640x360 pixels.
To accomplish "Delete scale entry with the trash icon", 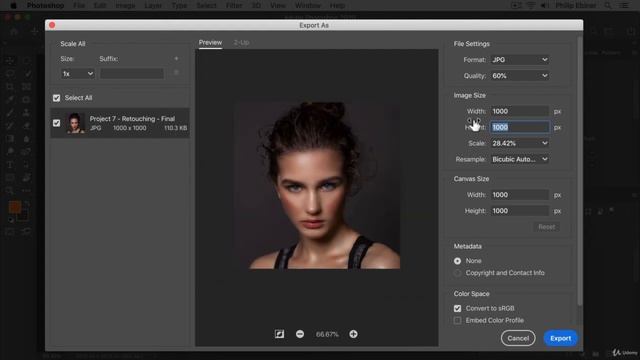I will (x=176, y=72).
